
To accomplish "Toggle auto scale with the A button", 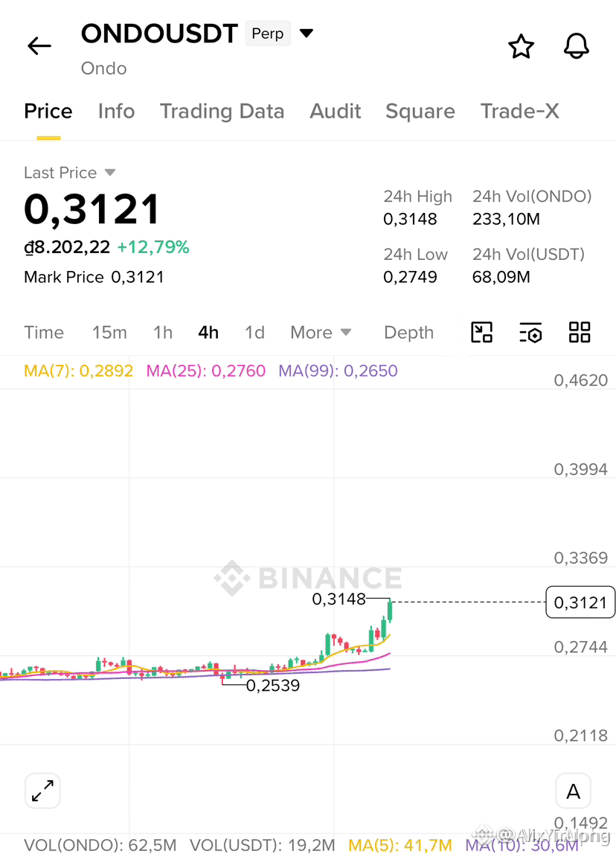I will coord(573,791).
